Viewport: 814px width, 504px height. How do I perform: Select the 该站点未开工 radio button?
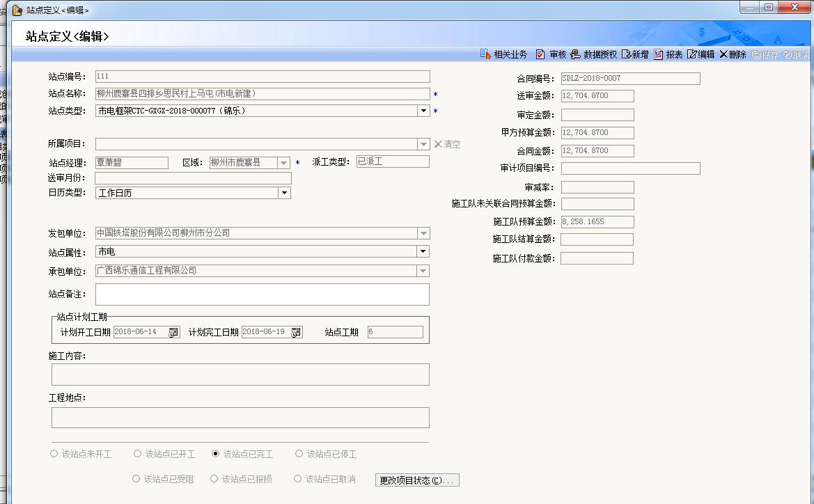(x=54, y=454)
